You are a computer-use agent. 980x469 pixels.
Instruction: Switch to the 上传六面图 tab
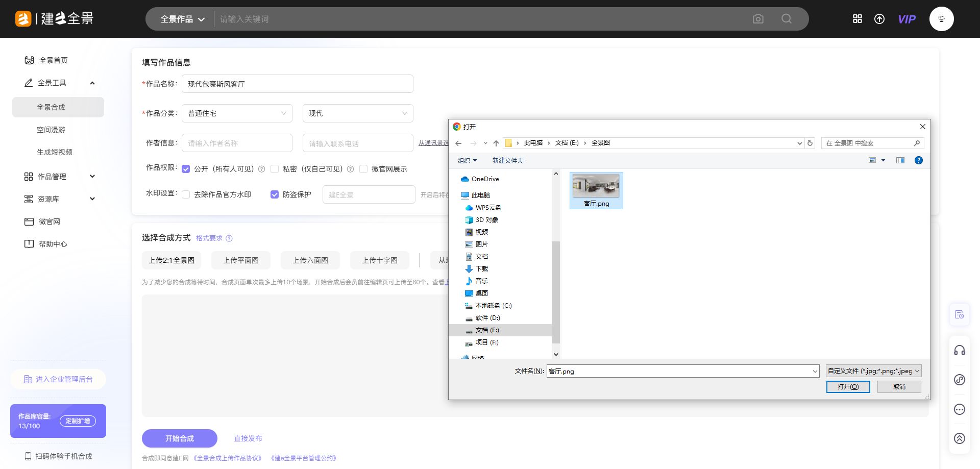click(310, 260)
